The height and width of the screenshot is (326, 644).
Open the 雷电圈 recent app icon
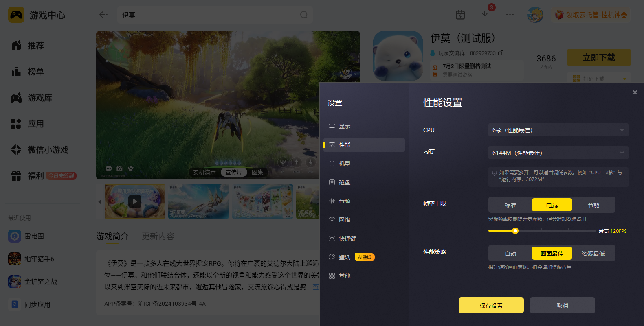pos(15,236)
